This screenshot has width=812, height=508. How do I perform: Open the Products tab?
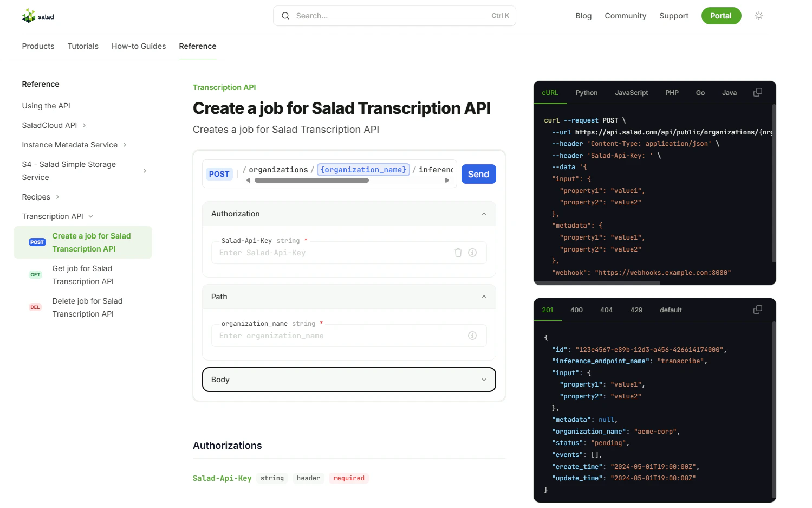pyautogui.click(x=38, y=46)
